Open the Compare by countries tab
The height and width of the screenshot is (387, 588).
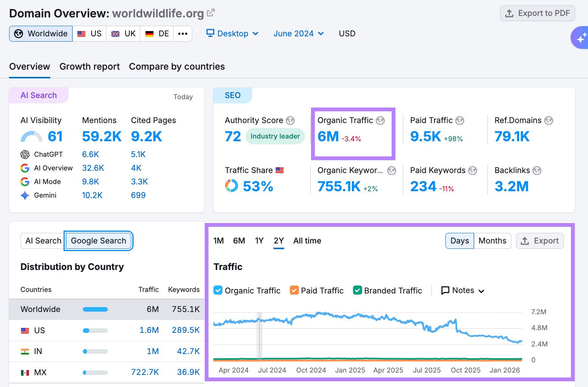(177, 67)
